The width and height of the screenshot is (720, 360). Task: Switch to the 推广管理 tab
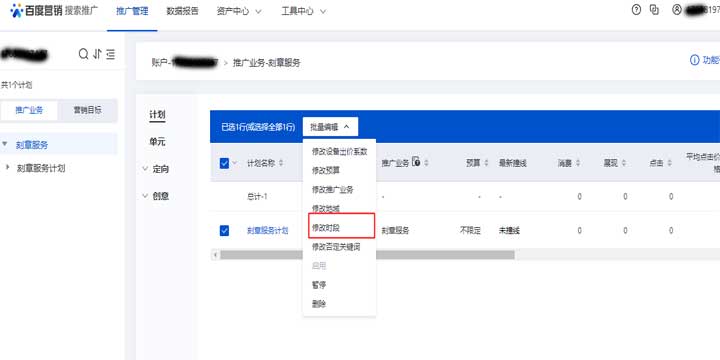coord(132,11)
